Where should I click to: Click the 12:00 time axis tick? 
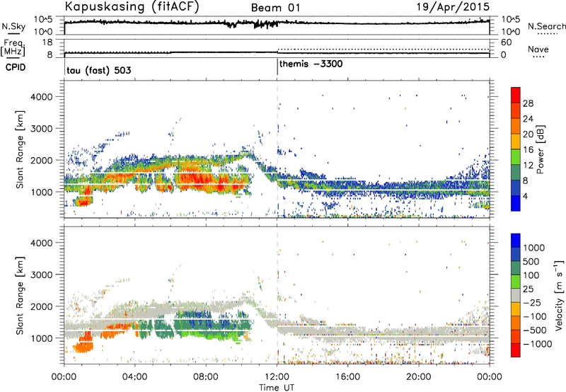[277, 376]
